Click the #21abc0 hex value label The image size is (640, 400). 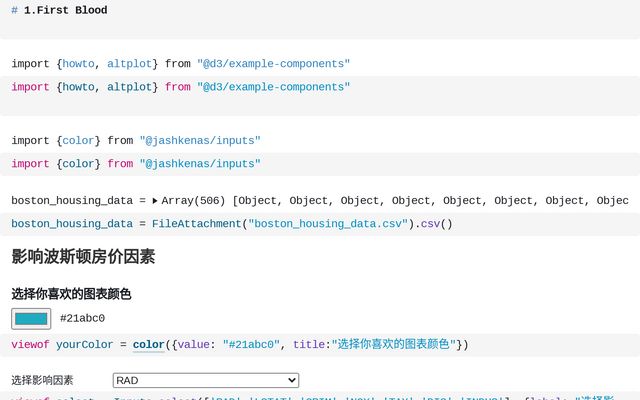[x=82, y=318]
